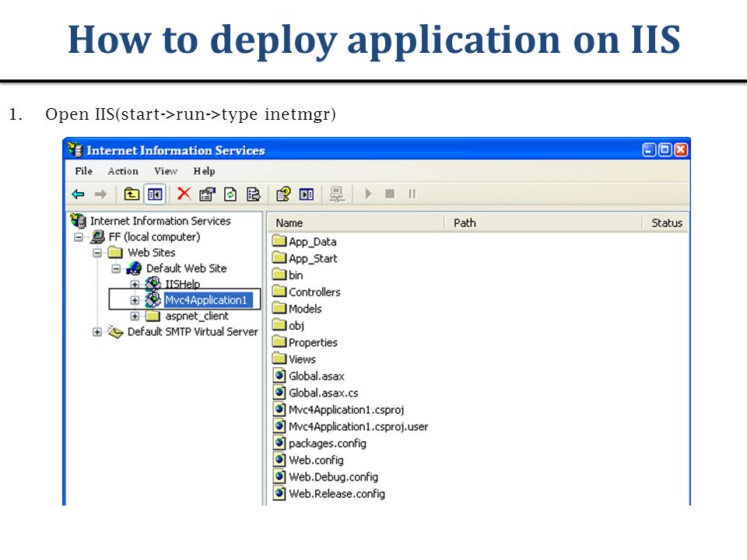Open the View menu
Viewport: 747px width, 560px height.
pos(166,171)
